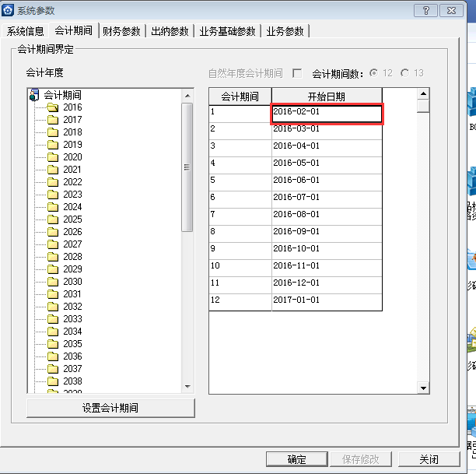Click the 系统参数 window title icon

[9, 9]
